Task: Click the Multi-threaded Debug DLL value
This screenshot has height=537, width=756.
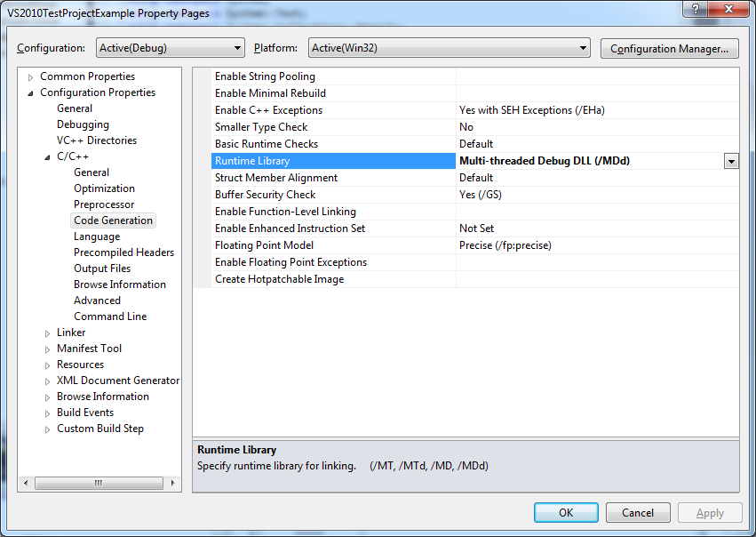Action: point(545,161)
